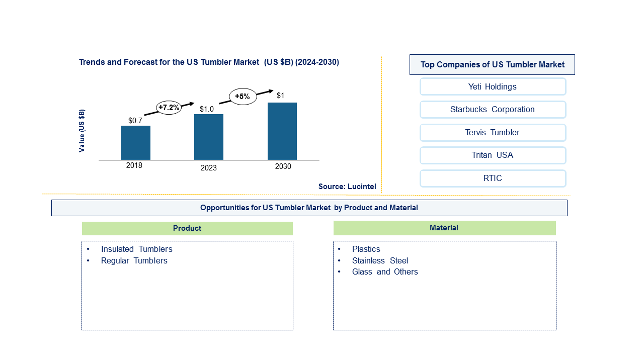Click the Source: Lucintel text
644x362 pixels.
(347, 187)
